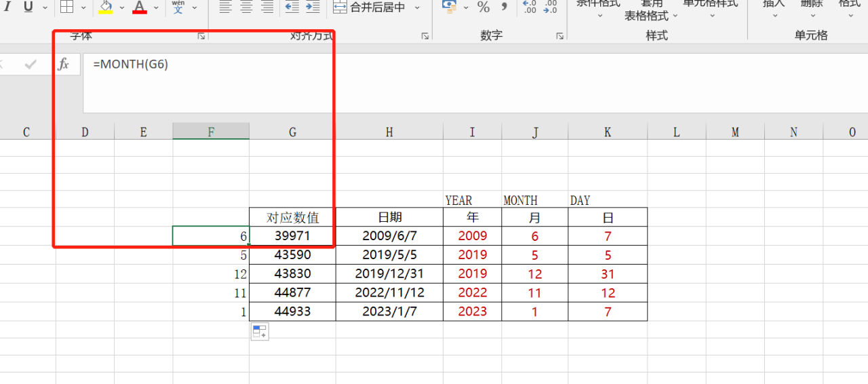Select date cell 2009/6/7
The width and height of the screenshot is (868, 384).
coord(389,235)
